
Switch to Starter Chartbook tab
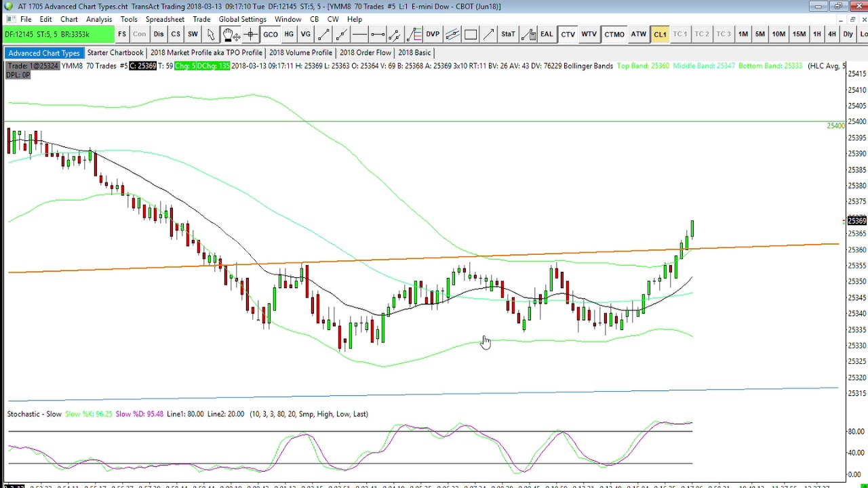coord(115,52)
